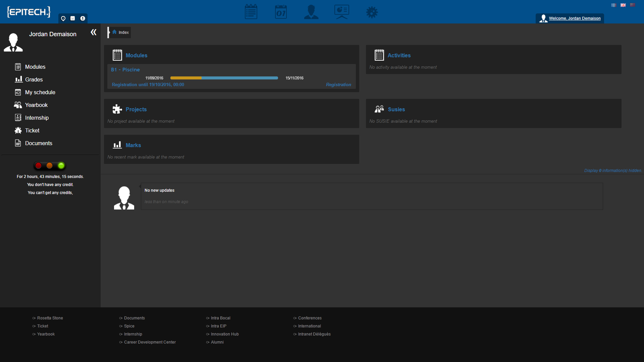
Task: Open My schedule in sidebar
Action: (40, 93)
